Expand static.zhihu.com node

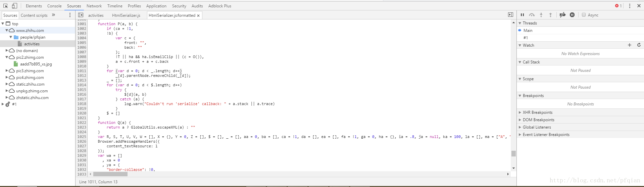pos(7,84)
